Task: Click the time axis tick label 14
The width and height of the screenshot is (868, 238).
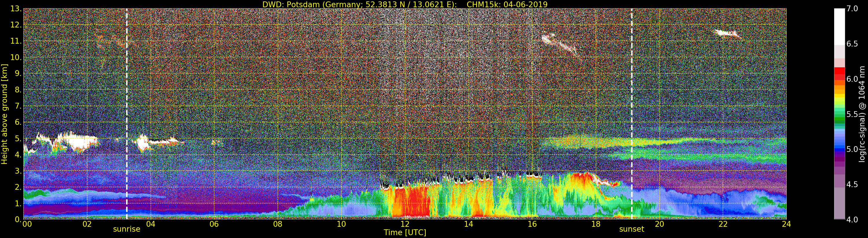Action: pos(468,224)
